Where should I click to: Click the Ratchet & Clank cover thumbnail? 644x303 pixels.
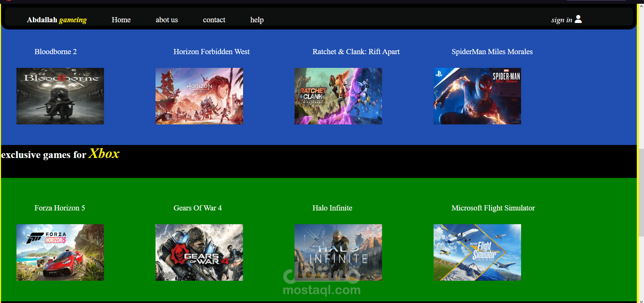click(338, 96)
